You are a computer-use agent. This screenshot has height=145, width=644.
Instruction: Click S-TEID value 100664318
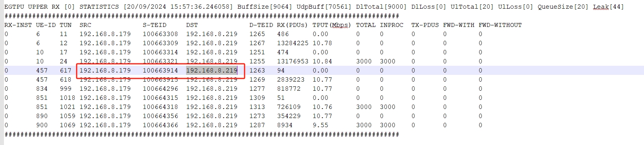[160, 107]
